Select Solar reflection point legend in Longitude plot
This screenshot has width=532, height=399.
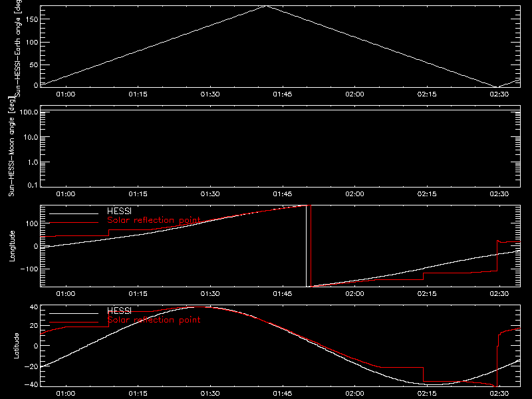(154, 220)
